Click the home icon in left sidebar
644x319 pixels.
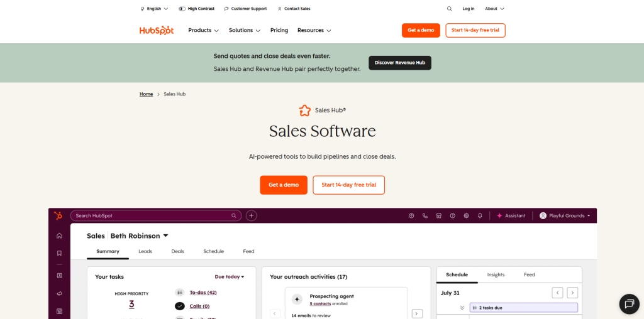coord(59,235)
